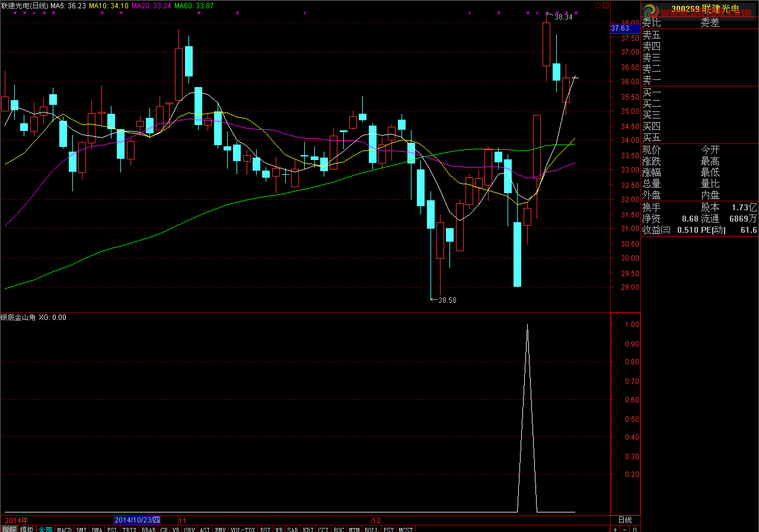Click the 买五 order book row
The width and height of the screenshot is (759, 532).
pyautogui.click(x=700, y=137)
